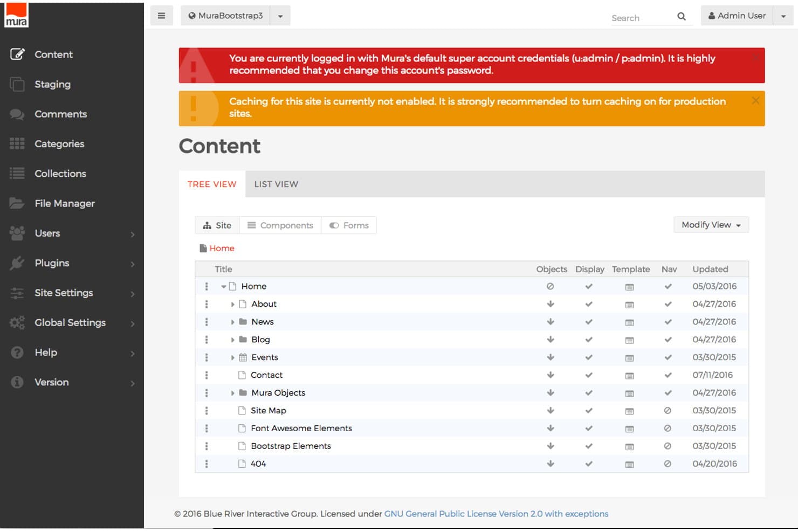Toggle the Display checkmark for About
Screen dimensions: 798x532
(x=589, y=304)
